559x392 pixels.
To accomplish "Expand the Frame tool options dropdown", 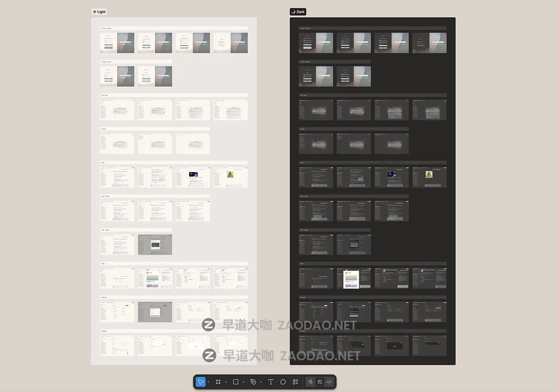I will coord(226,382).
